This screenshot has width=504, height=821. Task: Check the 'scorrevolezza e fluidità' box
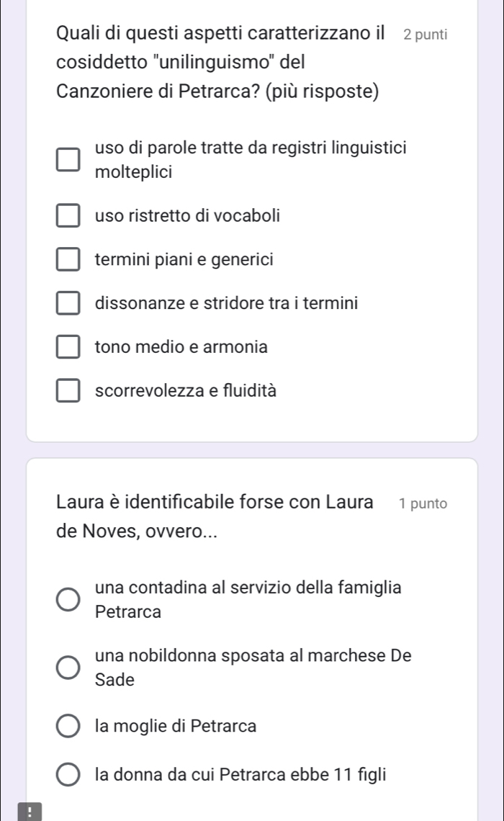(x=69, y=392)
